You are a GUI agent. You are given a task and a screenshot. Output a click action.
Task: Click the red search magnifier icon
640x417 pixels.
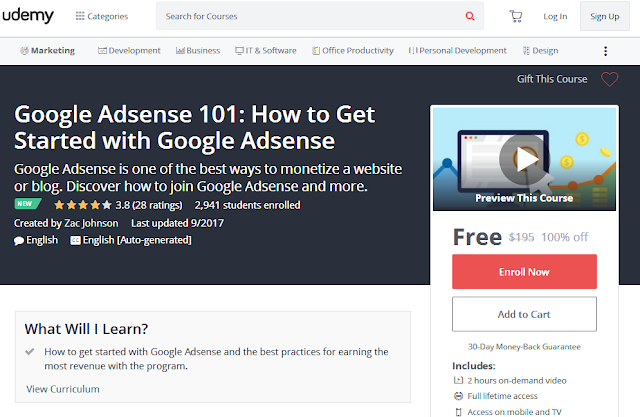(470, 16)
